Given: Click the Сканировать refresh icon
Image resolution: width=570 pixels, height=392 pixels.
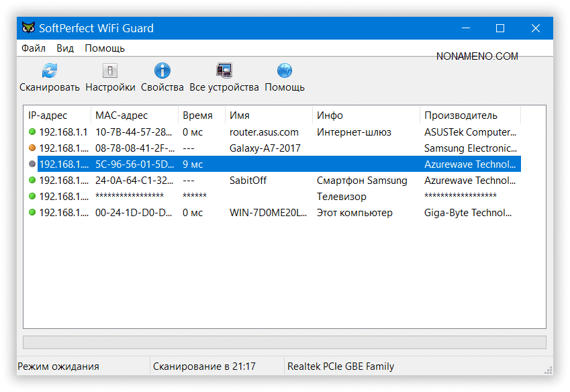Looking at the screenshot, I should pyautogui.click(x=49, y=70).
